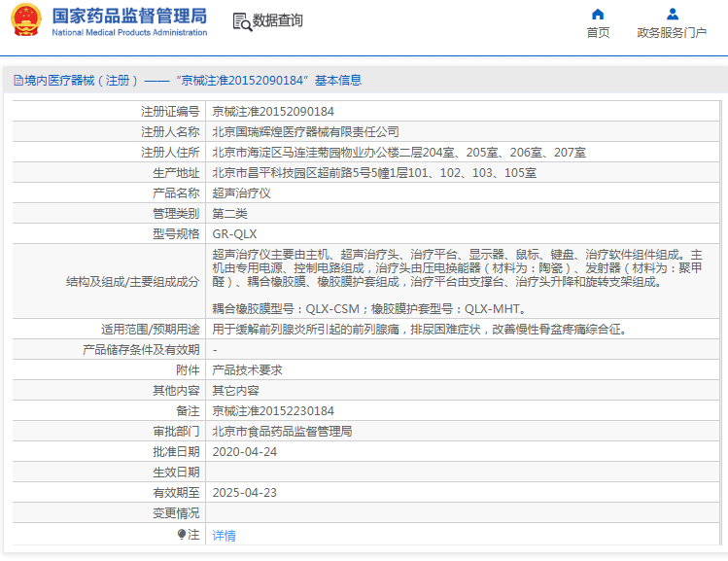Select approval date 2020-04-24

pyautogui.click(x=245, y=452)
